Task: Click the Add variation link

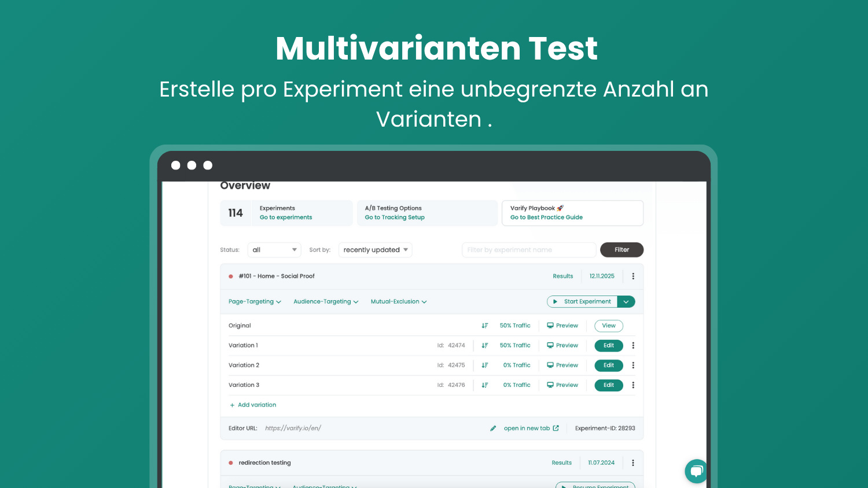Action: coord(257,405)
